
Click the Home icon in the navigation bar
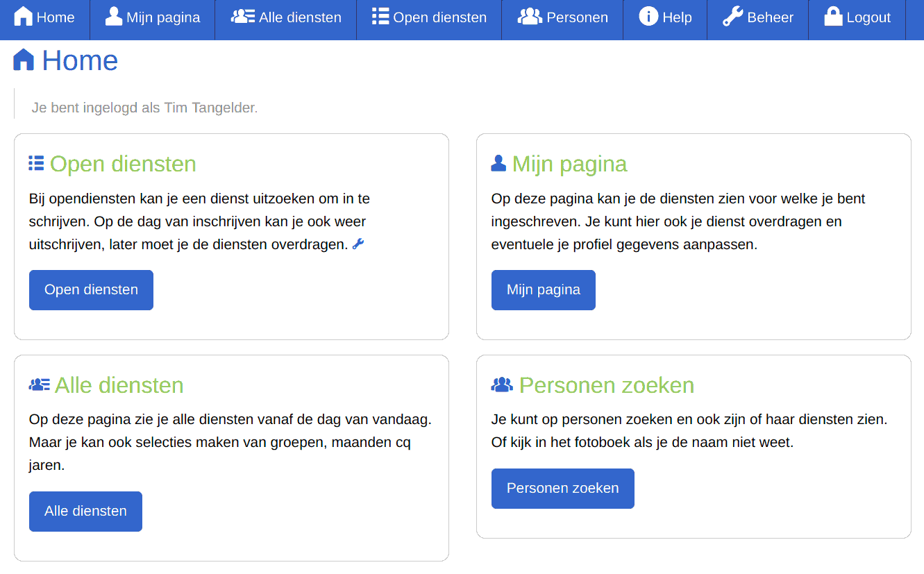pos(23,17)
